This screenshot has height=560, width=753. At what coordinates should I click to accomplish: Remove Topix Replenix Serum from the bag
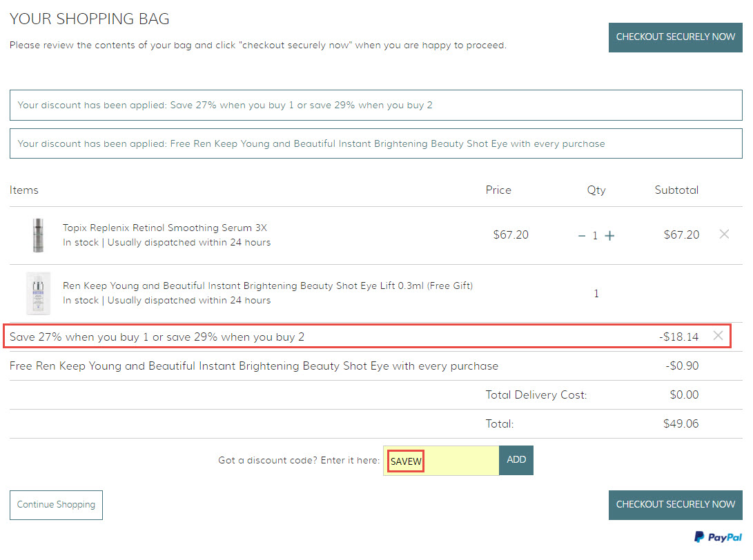coord(724,234)
